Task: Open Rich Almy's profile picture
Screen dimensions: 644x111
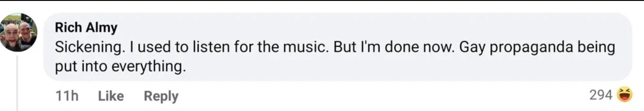Action: (x=19, y=32)
